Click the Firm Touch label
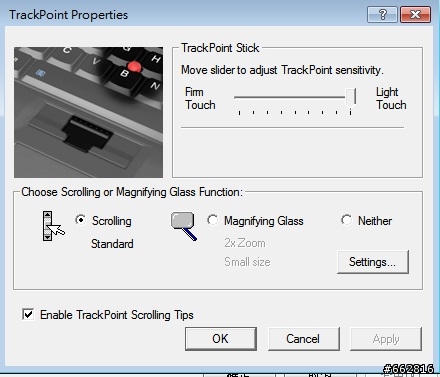 pos(200,98)
